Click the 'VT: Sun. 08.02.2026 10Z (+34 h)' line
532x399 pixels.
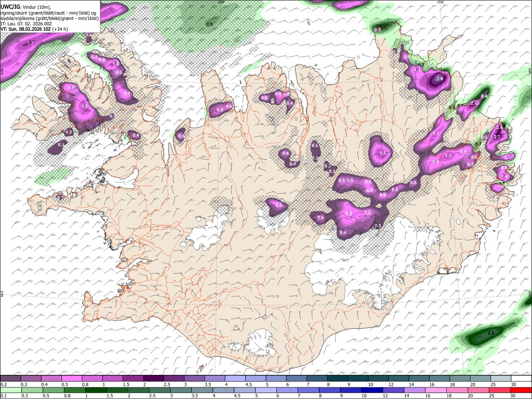(34, 29)
